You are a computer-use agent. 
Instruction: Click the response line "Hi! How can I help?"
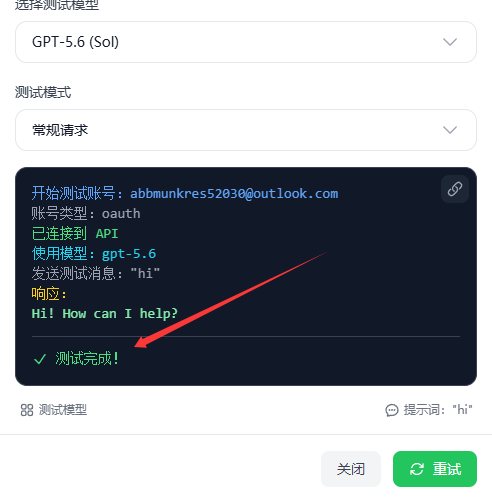pos(105,314)
